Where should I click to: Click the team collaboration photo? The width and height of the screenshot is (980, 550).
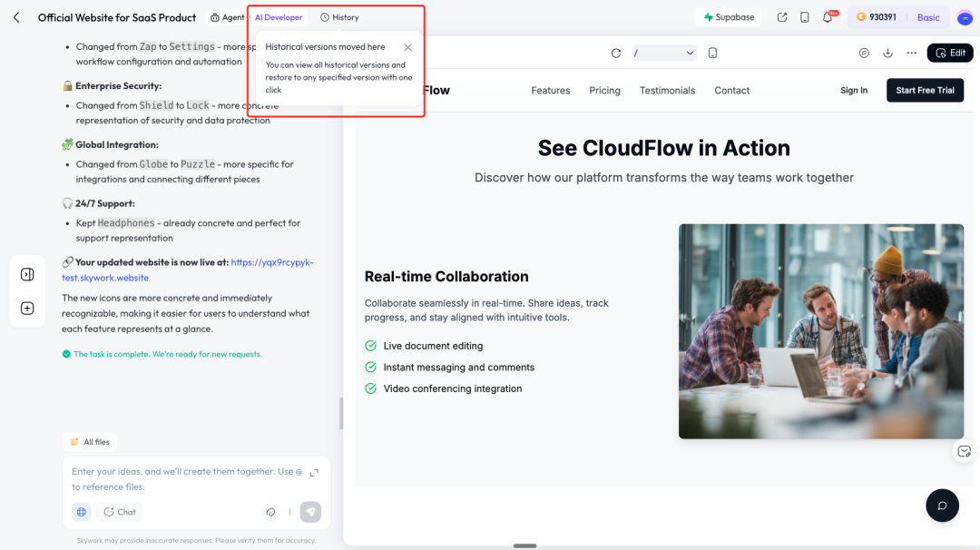tap(821, 331)
